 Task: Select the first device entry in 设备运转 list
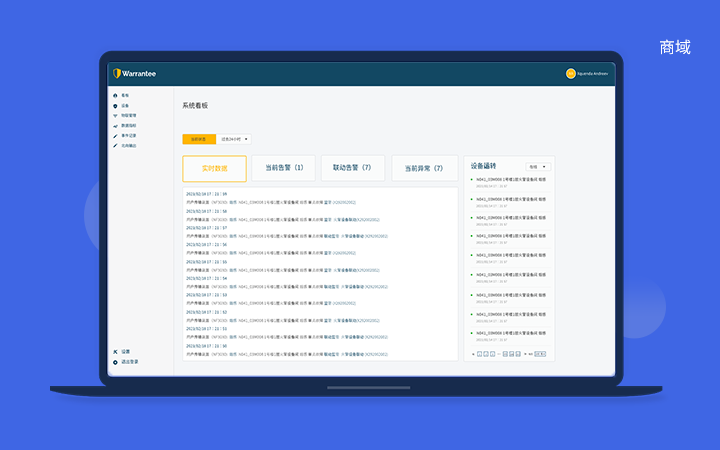pos(510,181)
